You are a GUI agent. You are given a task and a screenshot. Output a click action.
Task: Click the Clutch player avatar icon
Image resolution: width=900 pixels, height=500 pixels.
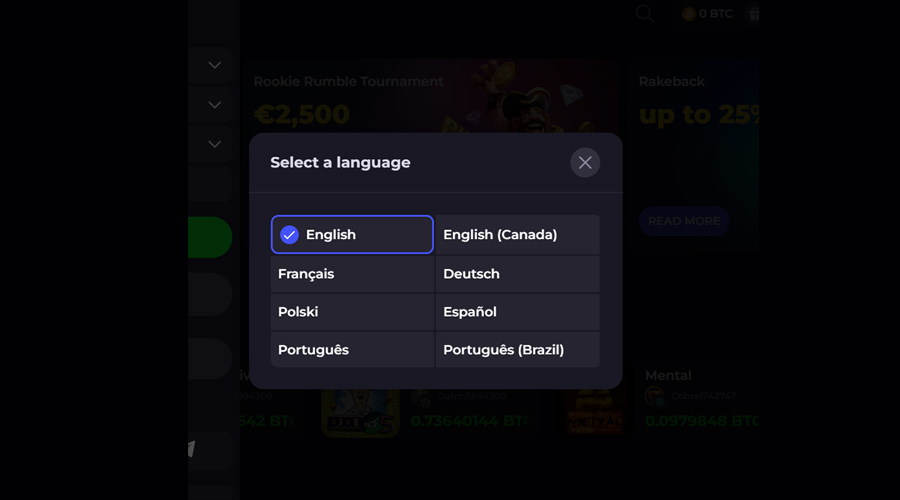point(421,397)
